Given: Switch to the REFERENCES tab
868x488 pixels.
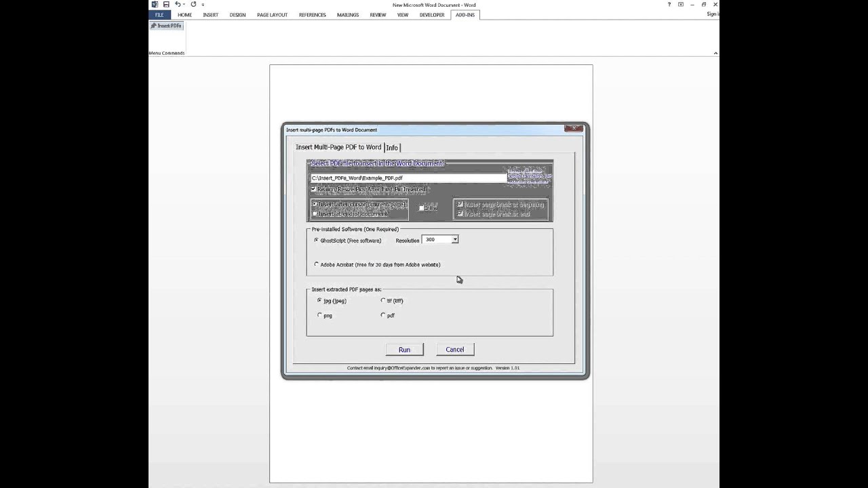Looking at the screenshot, I should coord(313,15).
